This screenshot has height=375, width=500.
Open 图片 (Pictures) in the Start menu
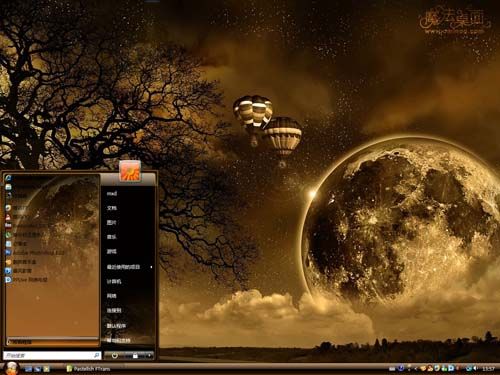click(x=112, y=222)
